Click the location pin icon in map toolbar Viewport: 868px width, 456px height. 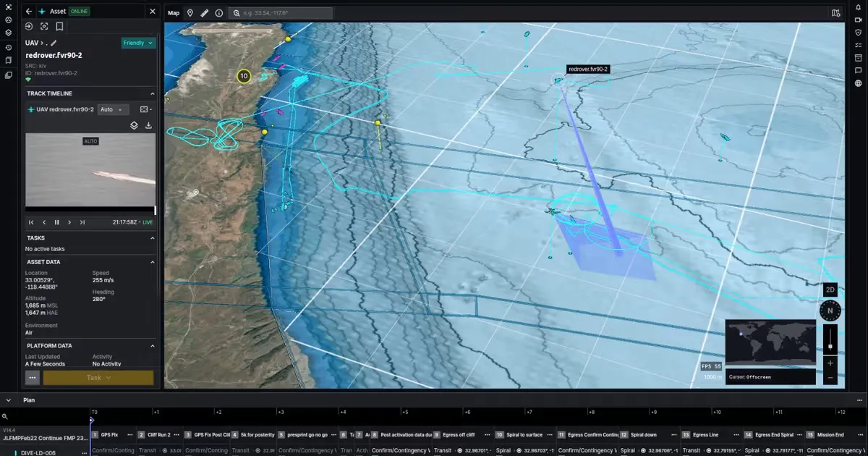[x=190, y=13]
